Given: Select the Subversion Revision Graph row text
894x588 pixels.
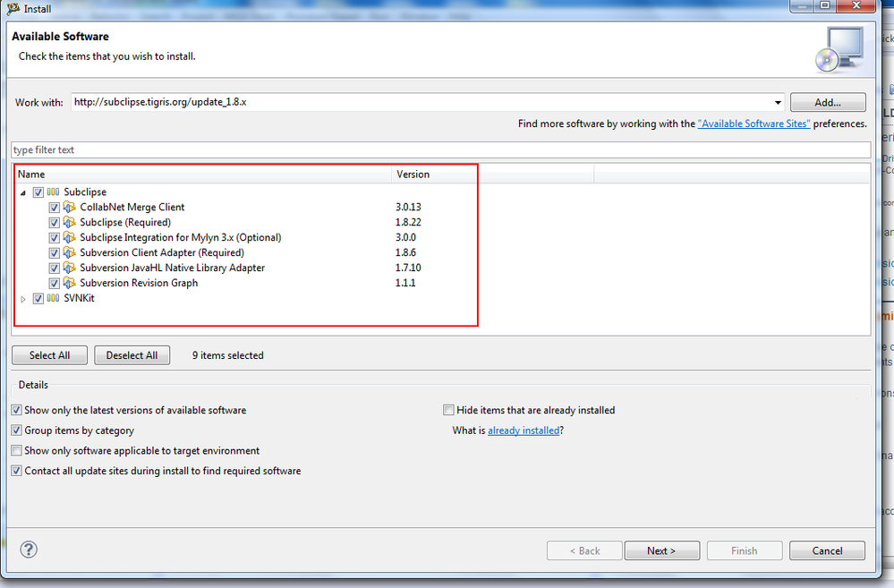Looking at the screenshot, I should click(x=139, y=283).
